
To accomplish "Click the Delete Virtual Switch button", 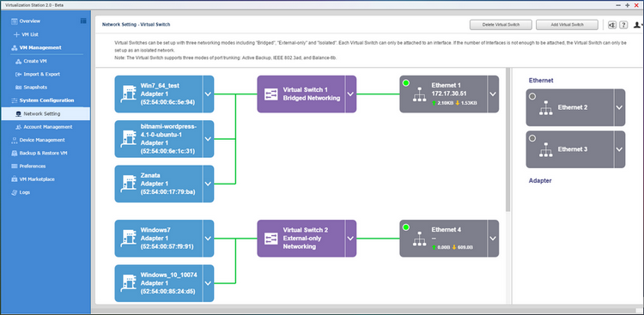I will [x=501, y=25].
